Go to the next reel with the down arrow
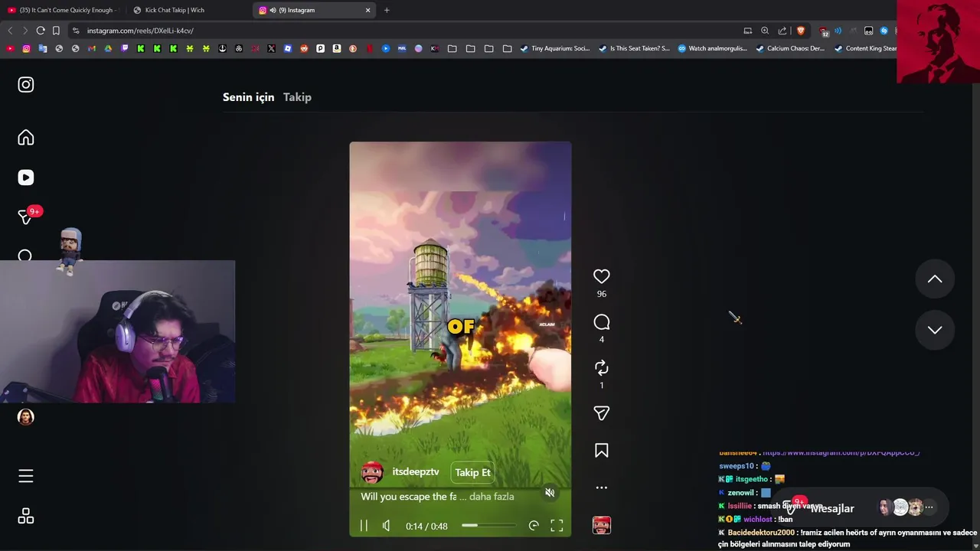980x551 pixels. tap(935, 330)
